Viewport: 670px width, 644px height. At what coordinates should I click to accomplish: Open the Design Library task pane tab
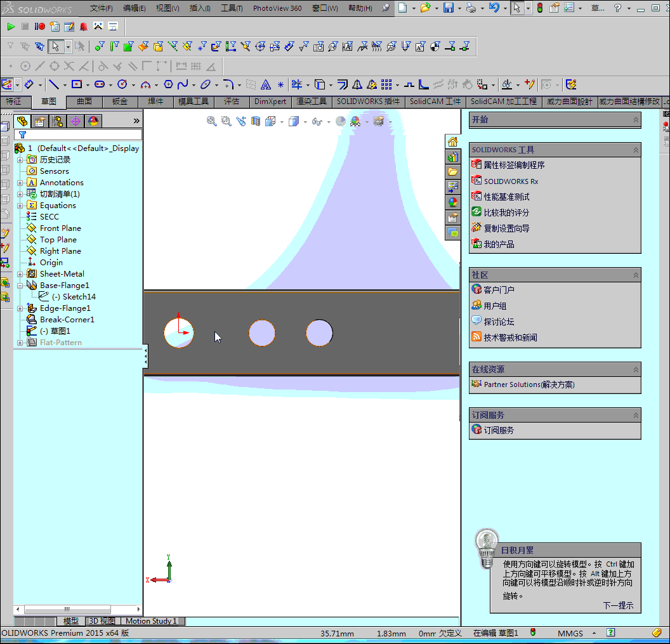pyautogui.click(x=453, y=157)
